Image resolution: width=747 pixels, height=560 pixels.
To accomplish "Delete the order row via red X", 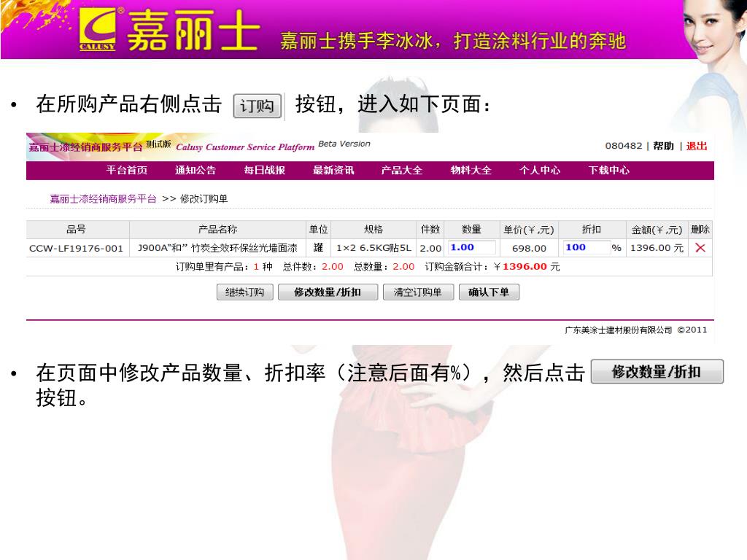I will 700,248.
